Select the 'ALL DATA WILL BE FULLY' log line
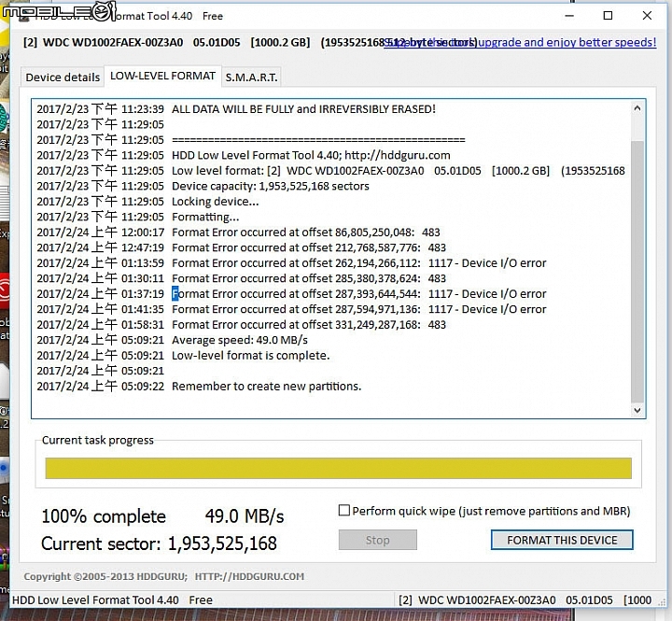 [x=236, y=109]
